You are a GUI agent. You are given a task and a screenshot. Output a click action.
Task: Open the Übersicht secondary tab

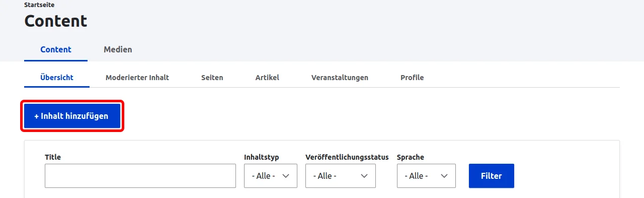click(57, 78)
